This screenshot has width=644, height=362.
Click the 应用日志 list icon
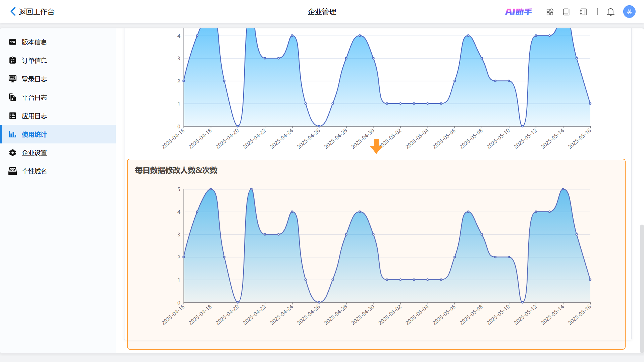pos(13,116)
